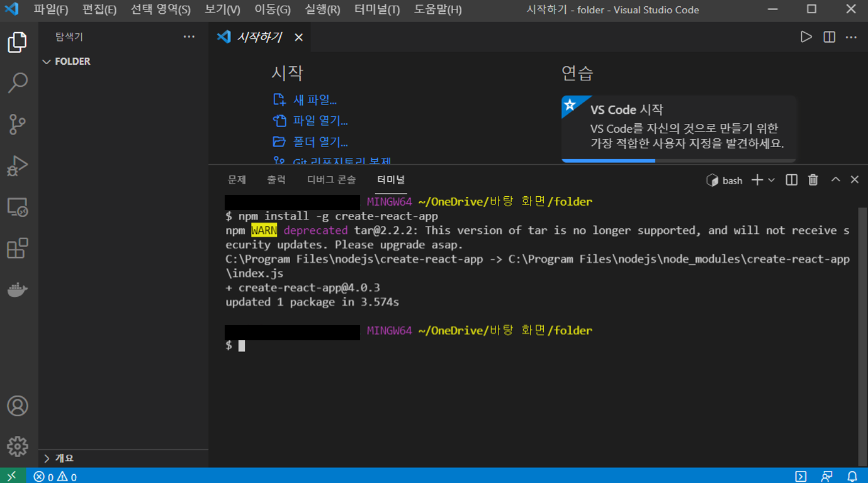The width and height of the screenshot is (868, 483).
Task: Open the Run and Debug view
Action: click(18, 165)
